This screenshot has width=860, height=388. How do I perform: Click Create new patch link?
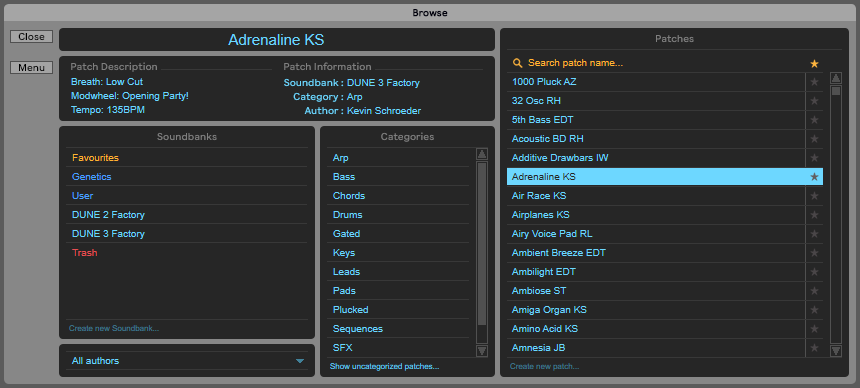pos(544,366)
